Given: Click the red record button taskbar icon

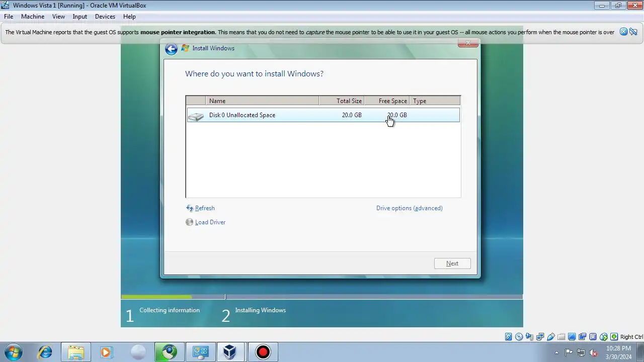Looking at the screenshot, I should pyautogui.click(x=263, y=352).
